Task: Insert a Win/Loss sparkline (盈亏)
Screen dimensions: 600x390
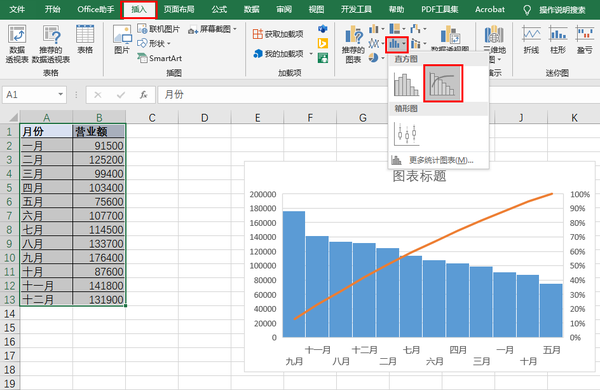Action: 585,39
